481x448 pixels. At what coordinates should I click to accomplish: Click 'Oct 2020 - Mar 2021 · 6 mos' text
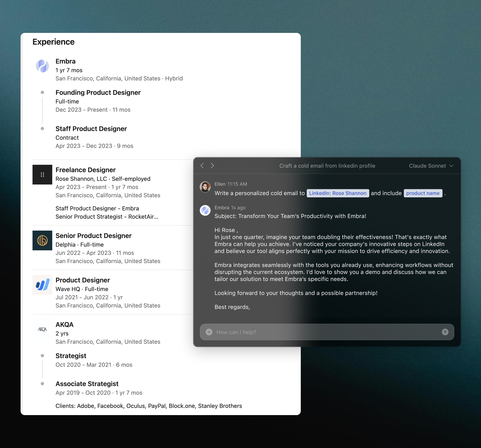(x=94, y=365)
